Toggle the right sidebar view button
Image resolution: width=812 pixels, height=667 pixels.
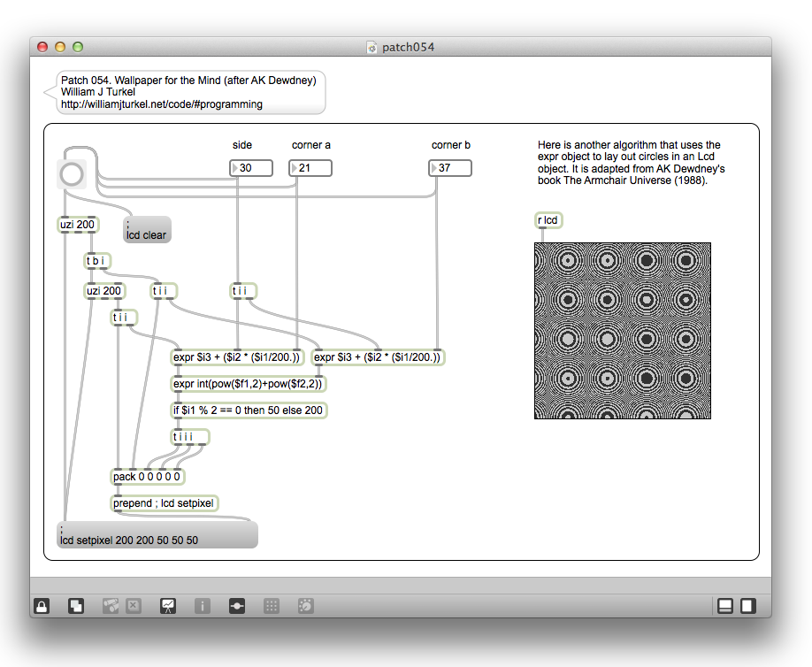pos(747,606)
